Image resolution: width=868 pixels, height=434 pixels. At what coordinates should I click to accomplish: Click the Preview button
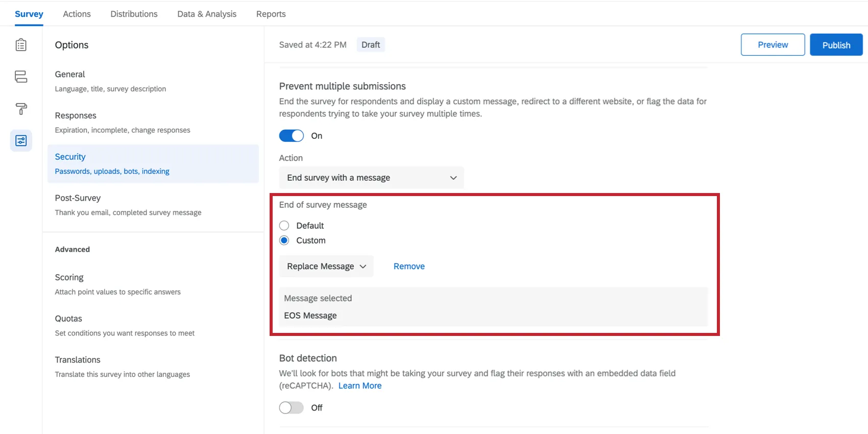773,45
